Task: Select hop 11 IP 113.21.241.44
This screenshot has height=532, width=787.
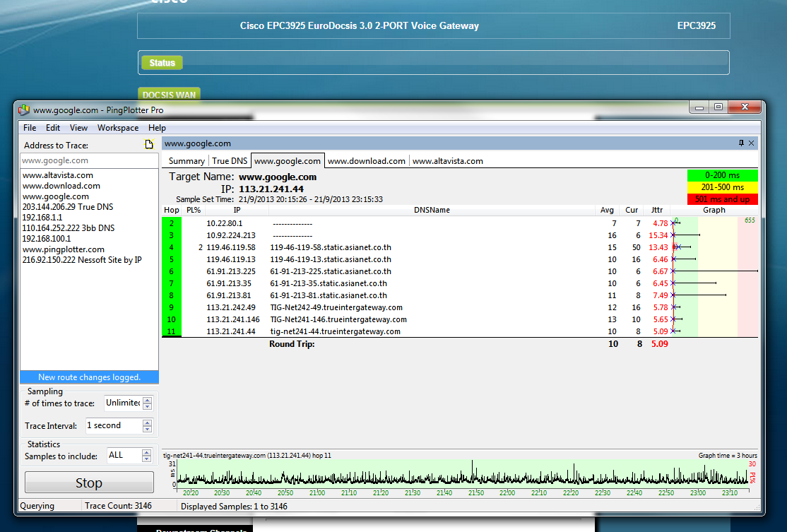Action: point(231,331)
